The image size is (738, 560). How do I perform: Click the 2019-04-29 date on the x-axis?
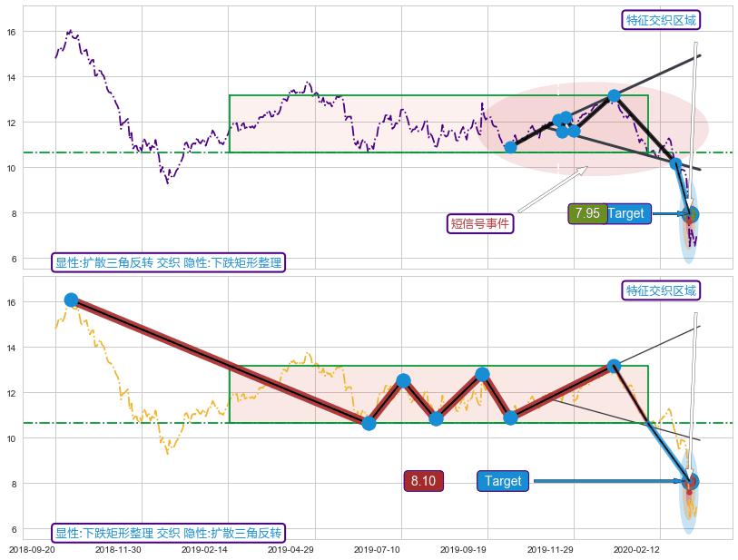[x=290, y=549]
